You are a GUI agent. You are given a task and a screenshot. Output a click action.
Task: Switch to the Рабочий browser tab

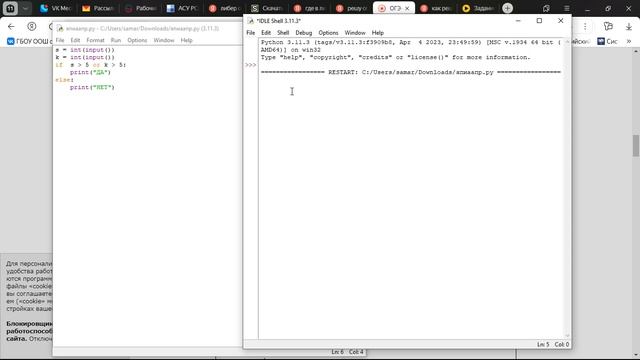click(140, 8)
